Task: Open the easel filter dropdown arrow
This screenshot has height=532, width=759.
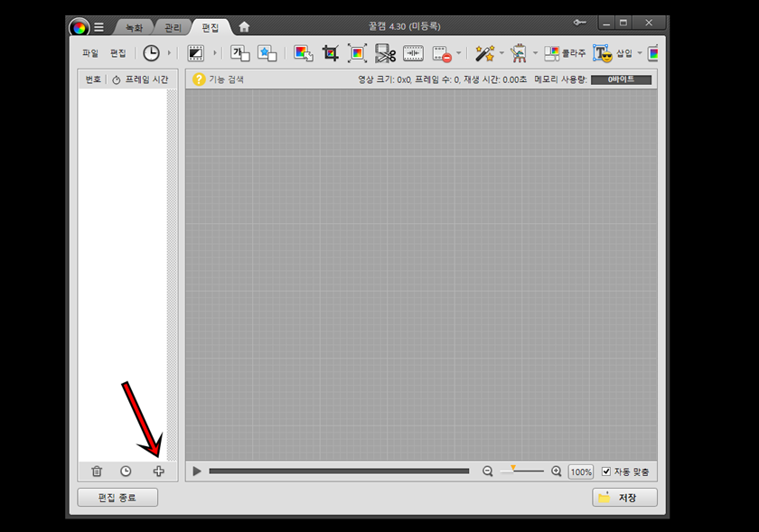Action: pos(535,52)
